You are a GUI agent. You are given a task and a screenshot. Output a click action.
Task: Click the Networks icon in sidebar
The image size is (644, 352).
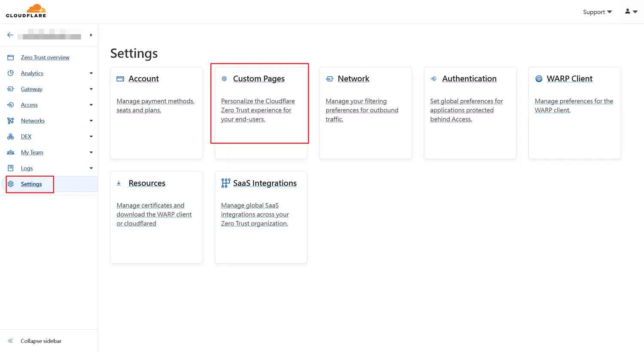(11, 121)
